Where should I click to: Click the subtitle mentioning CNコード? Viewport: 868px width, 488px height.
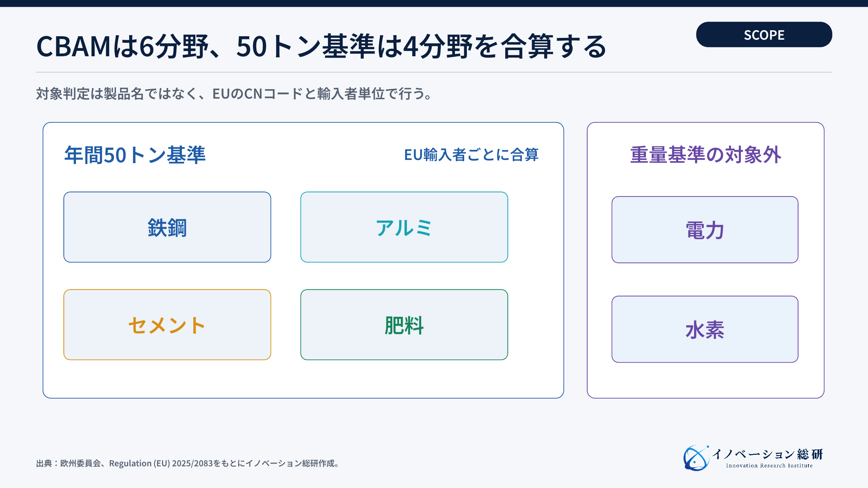click(x=234, y=94)
